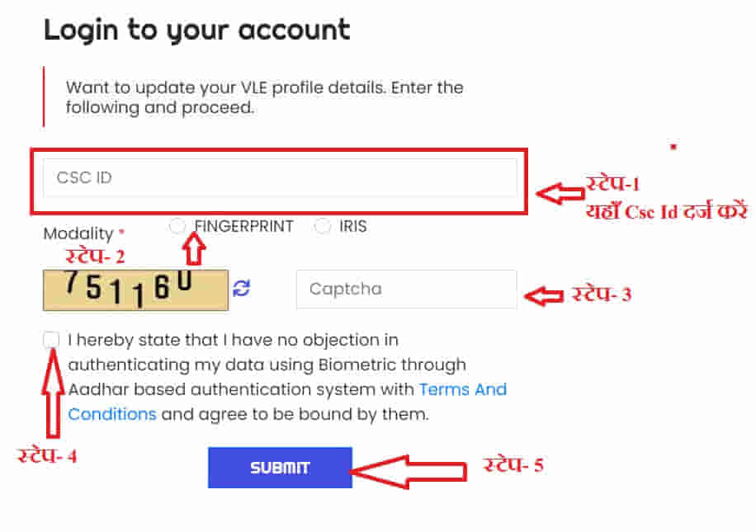Click the red arrow beside the Captcha field
Image resolution: width=756 pixels, height=532 pixels.
544,296
